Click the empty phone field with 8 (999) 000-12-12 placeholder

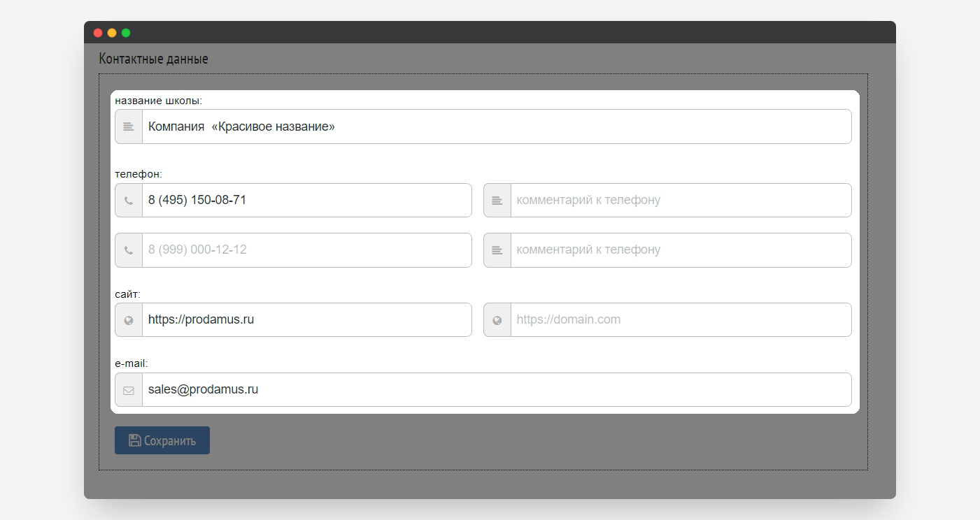306,250
